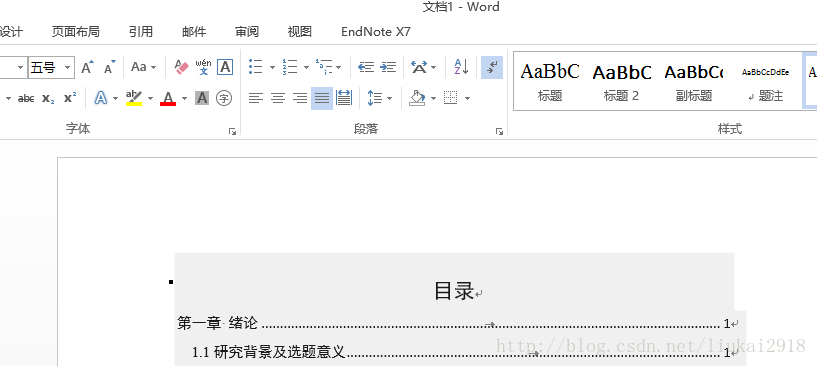Expand line spacing dropdown arrow

(x=389, y=99)
